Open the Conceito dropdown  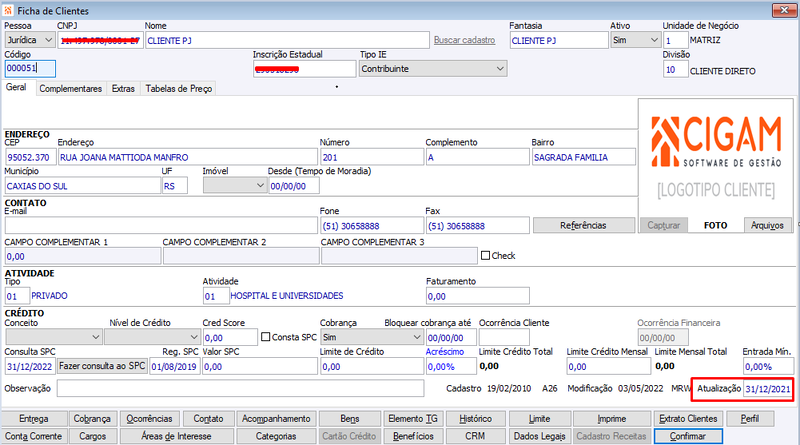pyautogui.click(x=54, y=337)
